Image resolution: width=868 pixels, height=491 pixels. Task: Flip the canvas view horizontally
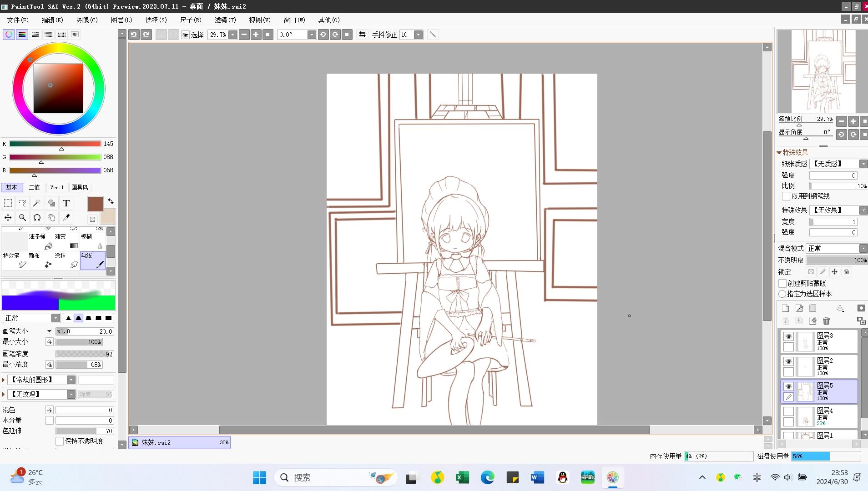[362, 35]
